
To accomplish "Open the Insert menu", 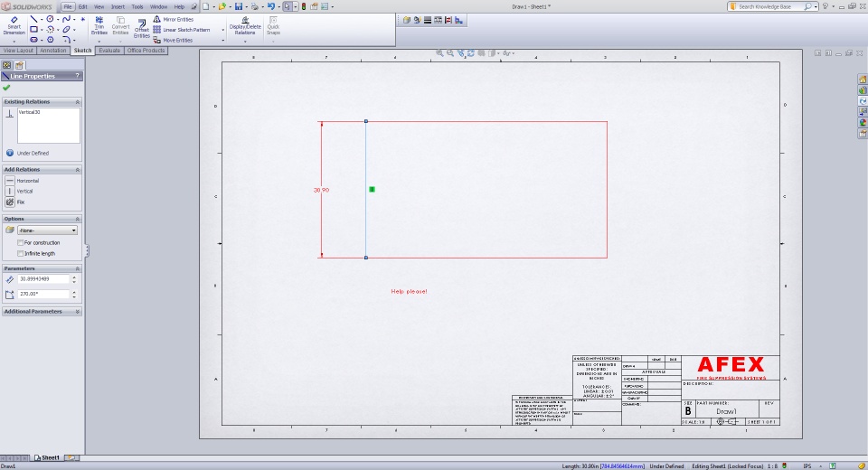I will click(118, 6).
